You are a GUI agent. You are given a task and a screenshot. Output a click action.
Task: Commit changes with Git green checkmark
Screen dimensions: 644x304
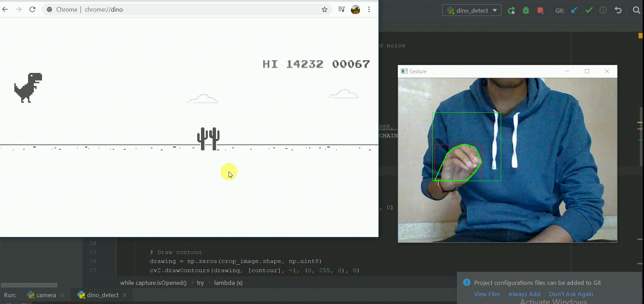[589, 10]
